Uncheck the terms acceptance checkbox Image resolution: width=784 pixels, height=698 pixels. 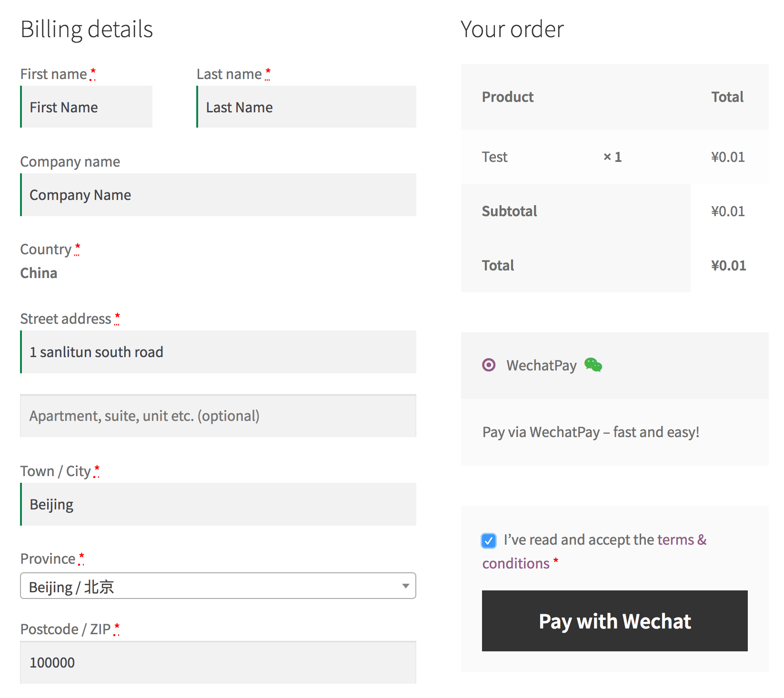[489, 540]
